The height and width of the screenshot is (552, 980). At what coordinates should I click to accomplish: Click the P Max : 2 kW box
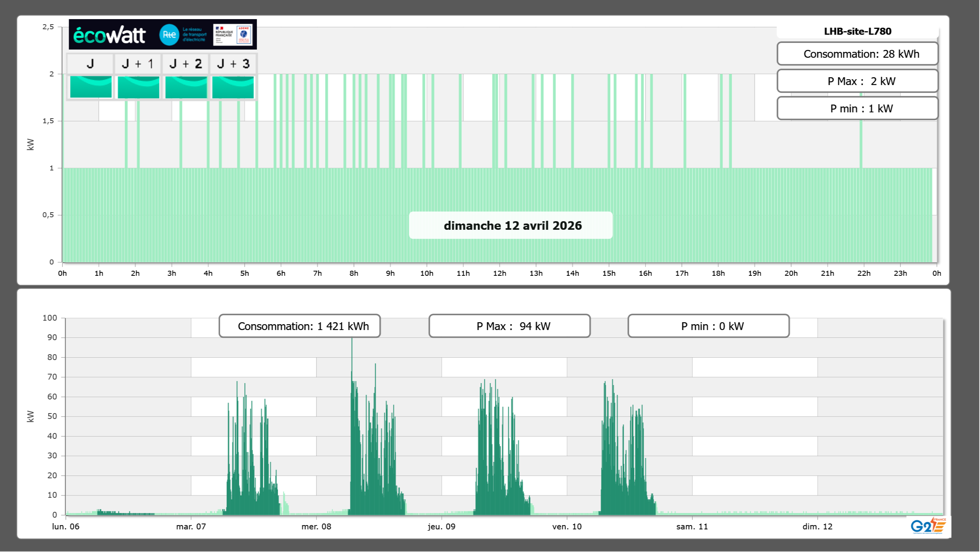point(857,81)
